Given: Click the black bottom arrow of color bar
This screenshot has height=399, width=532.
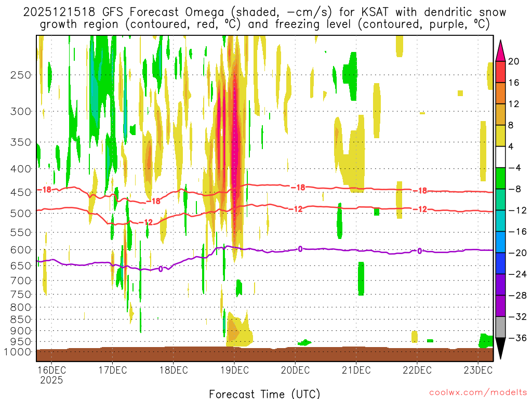Looking at the screenshot, I should [x=500, y=349].
